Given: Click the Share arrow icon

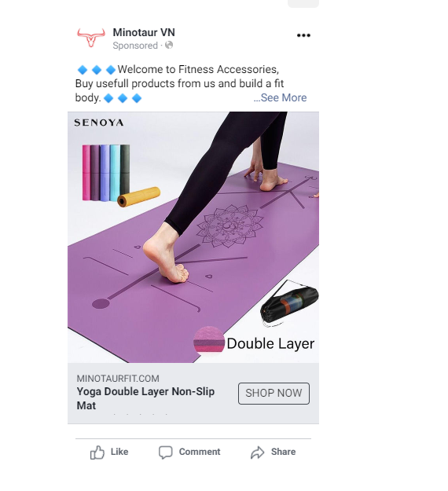Looking at the screenshot, I should (258, 453).
